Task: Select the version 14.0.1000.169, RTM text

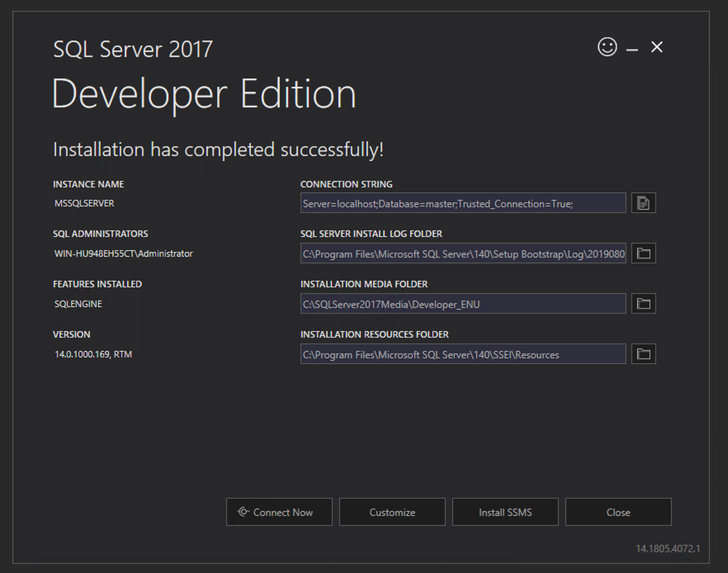Action: pyautogui.click(x=93, y=354)
